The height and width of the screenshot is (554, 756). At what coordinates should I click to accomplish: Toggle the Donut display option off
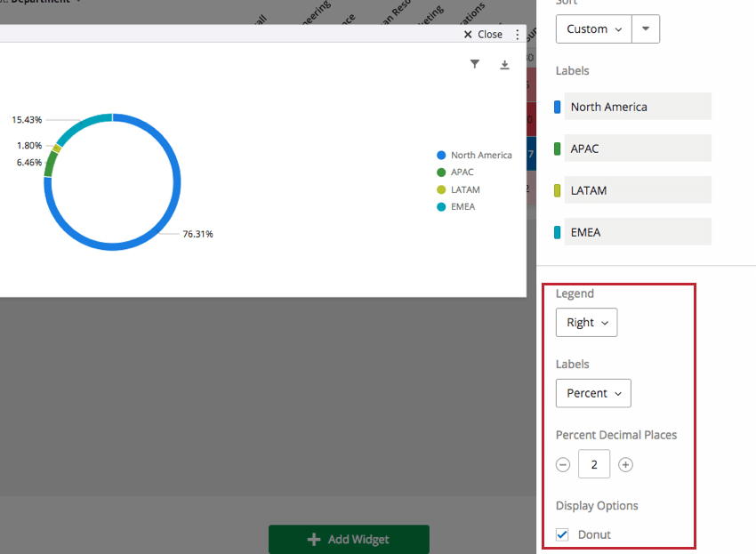click(561, 534)
